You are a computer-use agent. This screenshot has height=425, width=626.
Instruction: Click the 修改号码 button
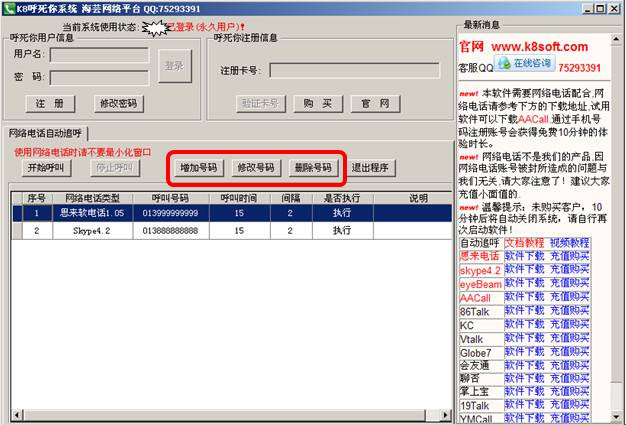[256, 168]
